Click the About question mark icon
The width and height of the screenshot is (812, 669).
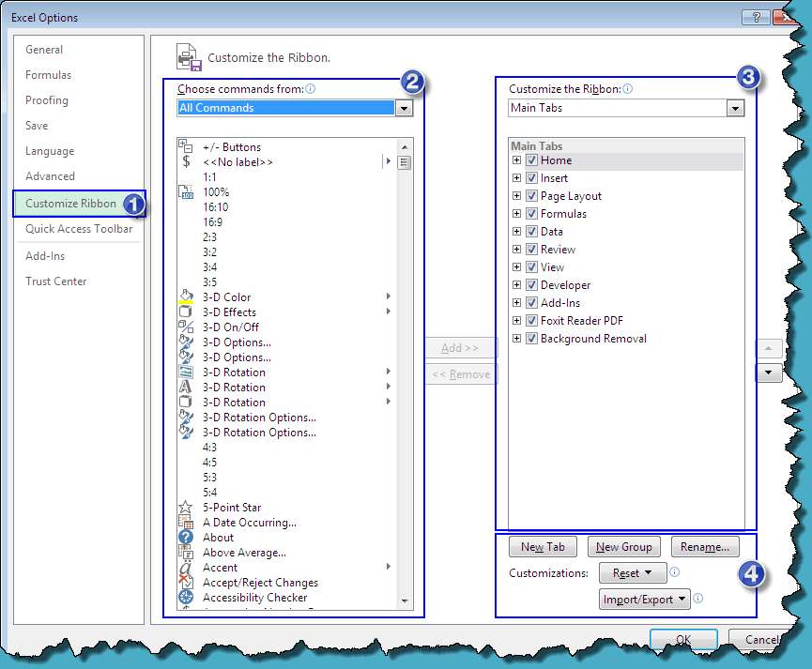coord(185,537)
